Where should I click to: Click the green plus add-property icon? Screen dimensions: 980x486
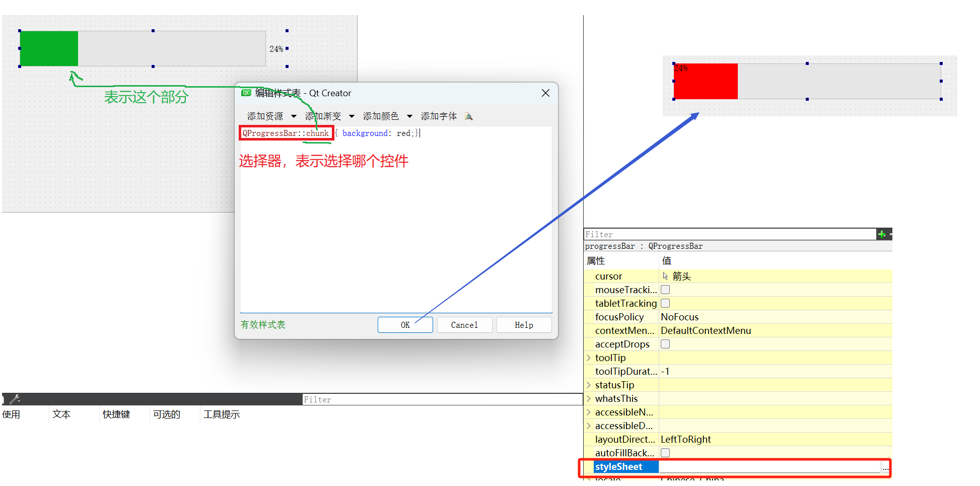[x=881, y=234]
